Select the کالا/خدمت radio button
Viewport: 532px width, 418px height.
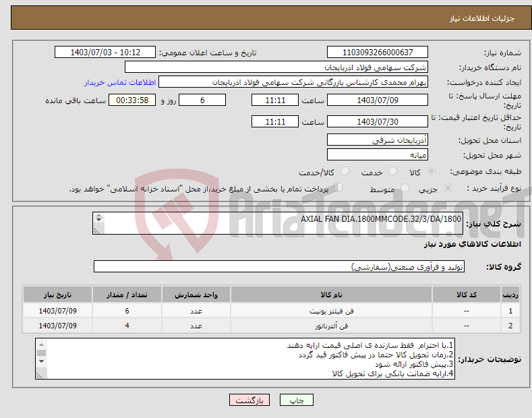345,171
